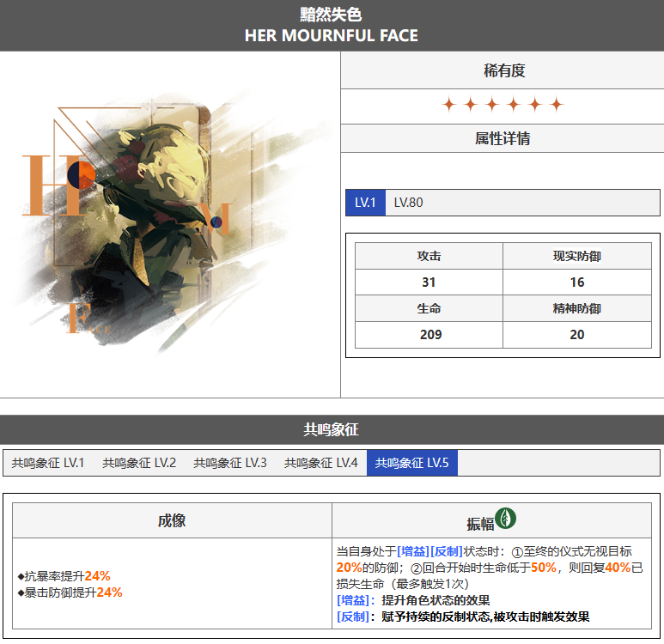Click the mental defense value 20
This screenshot has width=664, height=644.
(576, 335)
